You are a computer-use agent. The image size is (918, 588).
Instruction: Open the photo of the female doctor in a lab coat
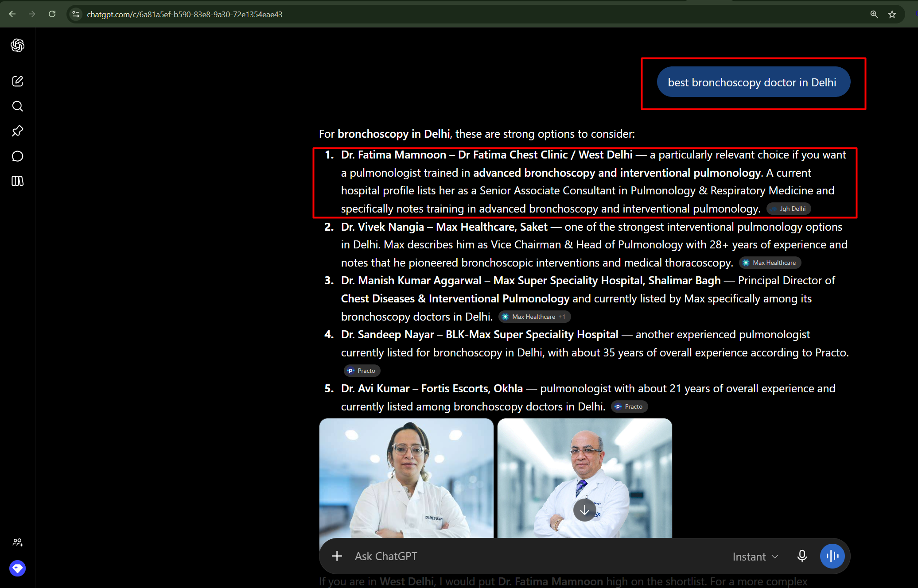click(406, 478)
